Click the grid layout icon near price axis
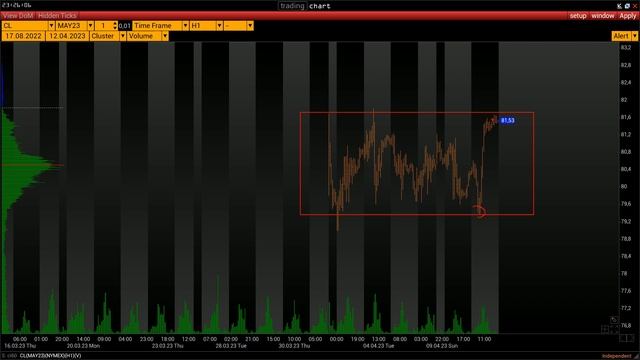640x360 pixels. click(x=605, y=329)
